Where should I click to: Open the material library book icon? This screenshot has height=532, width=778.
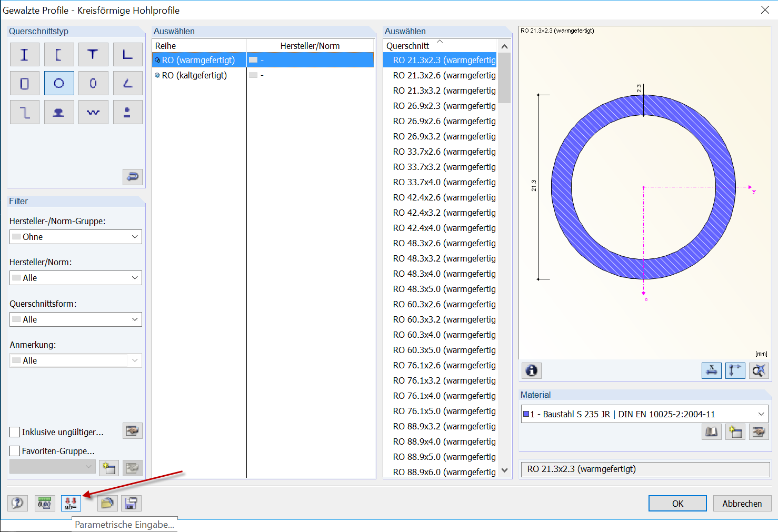pos(711,431)
